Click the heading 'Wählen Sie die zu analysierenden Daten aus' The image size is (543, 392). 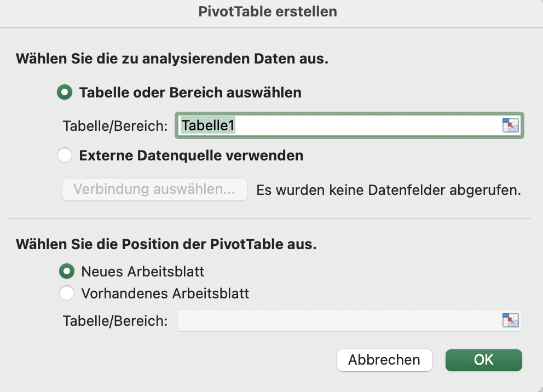[172, 59]
